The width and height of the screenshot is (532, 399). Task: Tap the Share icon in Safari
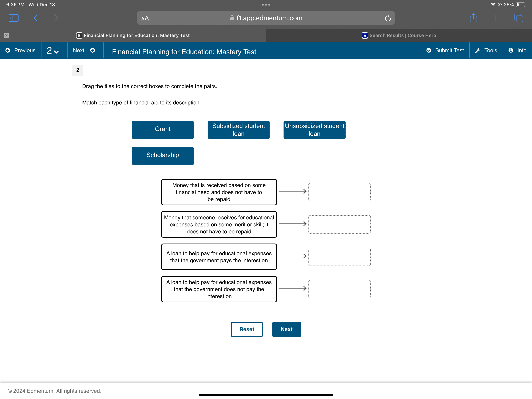point(473,18)
